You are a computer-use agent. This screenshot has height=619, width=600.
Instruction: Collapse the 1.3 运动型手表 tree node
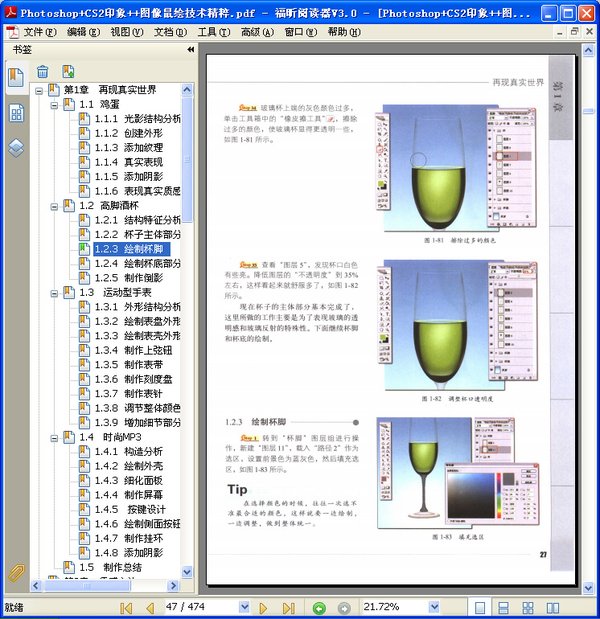[x=54, y=293]
